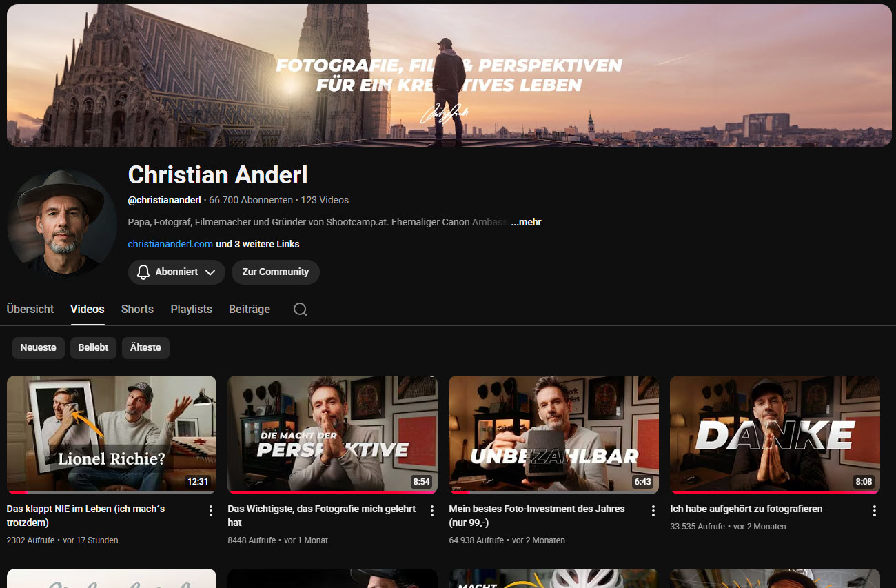Switch to the Beiträge tab

(249, 309)
